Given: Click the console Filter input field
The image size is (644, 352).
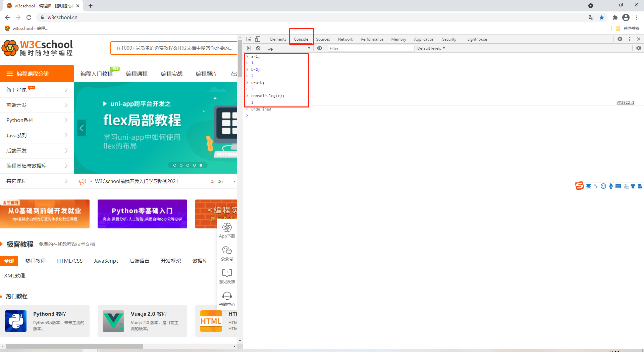Looking at the screenshot, I should point(371,48).
